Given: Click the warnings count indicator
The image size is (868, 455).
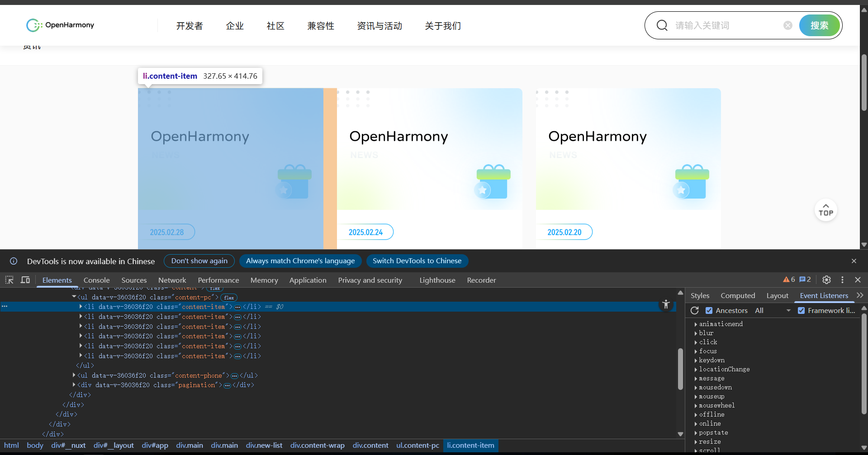Looking at the screenshot, I should pos(789,280).
